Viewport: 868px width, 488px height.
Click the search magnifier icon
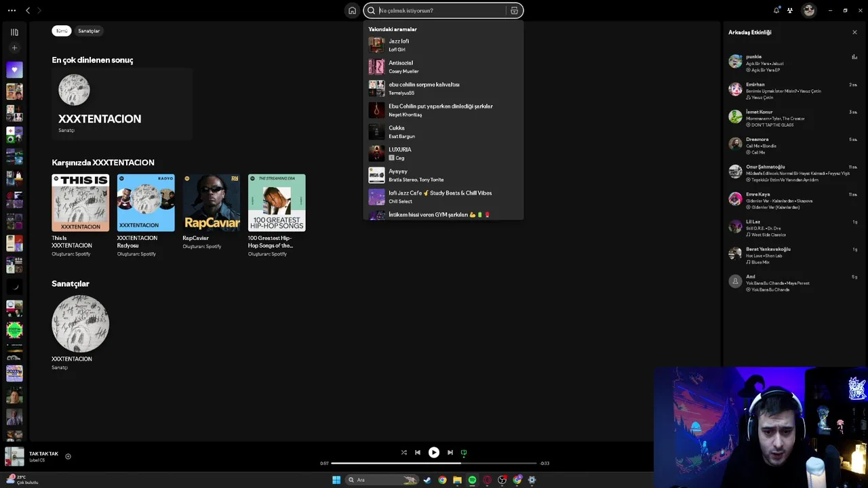pyautogui.click(x=371, y=10)
